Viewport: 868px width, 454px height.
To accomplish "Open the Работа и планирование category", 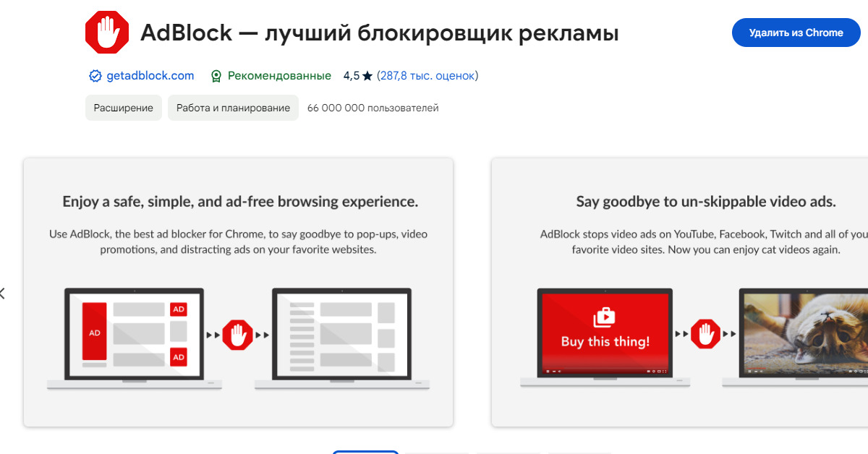I will (233, 107).
